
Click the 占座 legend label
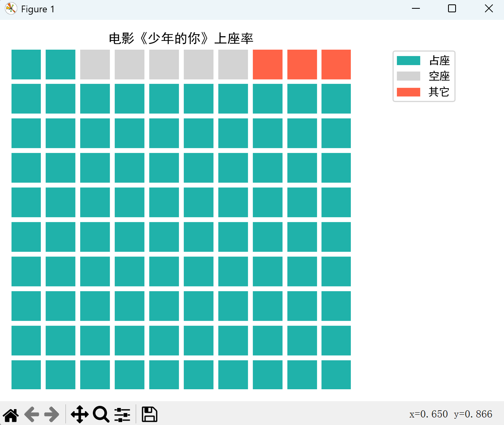point(439,60)
